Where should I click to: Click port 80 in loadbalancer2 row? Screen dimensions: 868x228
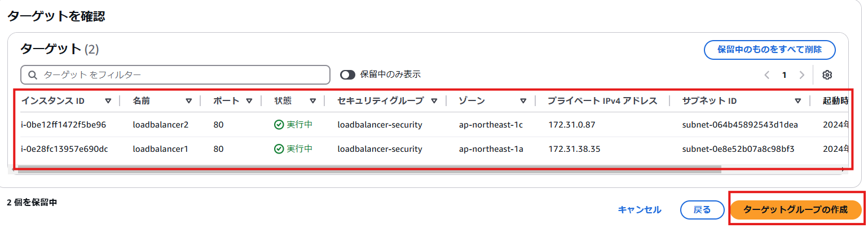click(219, 125)
